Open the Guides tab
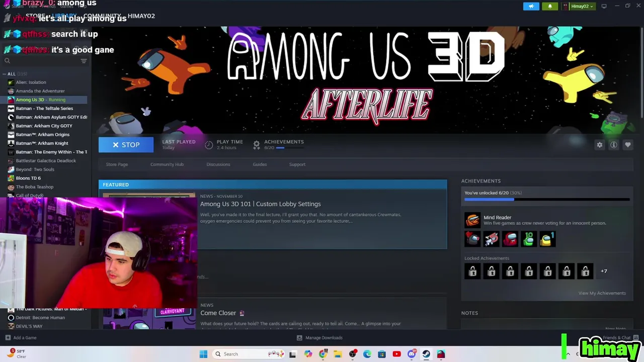The width and height of the screenshot is (644, 362). point(260,164)
